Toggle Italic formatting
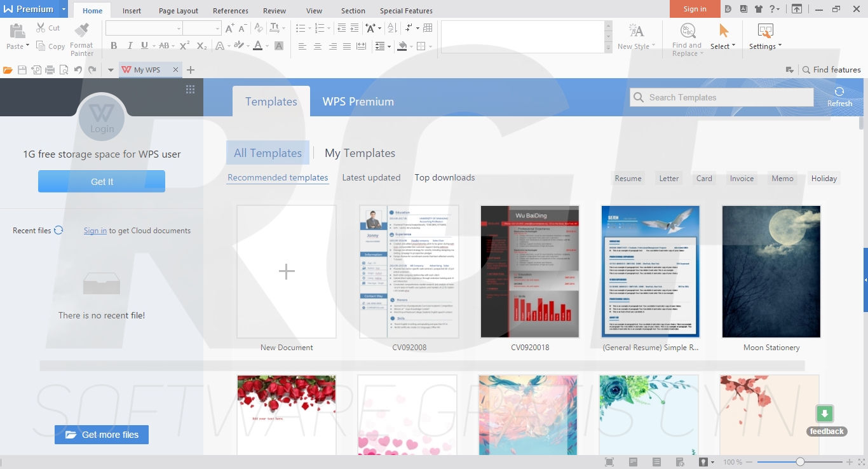The width and height of the screenshot is (868, 469). click(130, 46)
